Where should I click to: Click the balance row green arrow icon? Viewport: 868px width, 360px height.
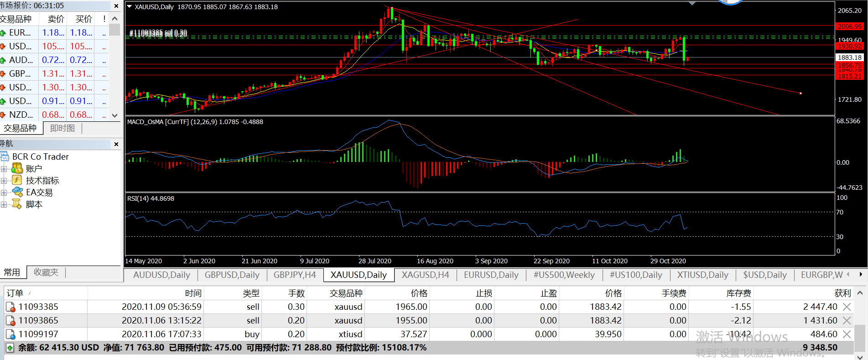click(x=10, y=348)
